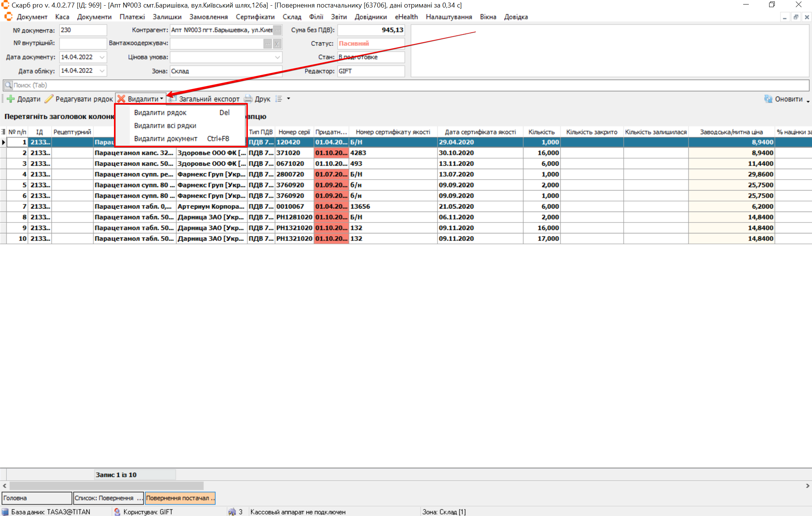Open the Дата обліку date dropdown
This screenshot has height=516, width=812.
pyautogui.click(x=102, y=71)
